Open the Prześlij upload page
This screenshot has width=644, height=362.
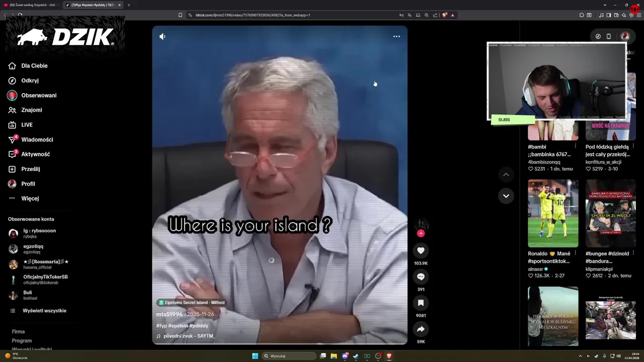[30, 169]
